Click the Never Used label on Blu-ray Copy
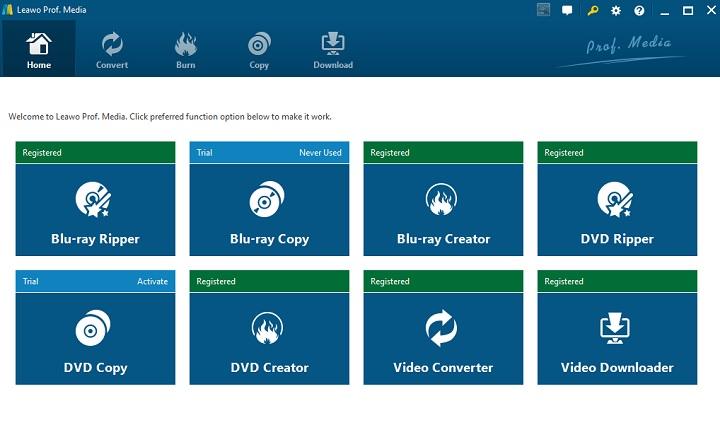Viewport: 720px width, 430px height. coord(320,153)
